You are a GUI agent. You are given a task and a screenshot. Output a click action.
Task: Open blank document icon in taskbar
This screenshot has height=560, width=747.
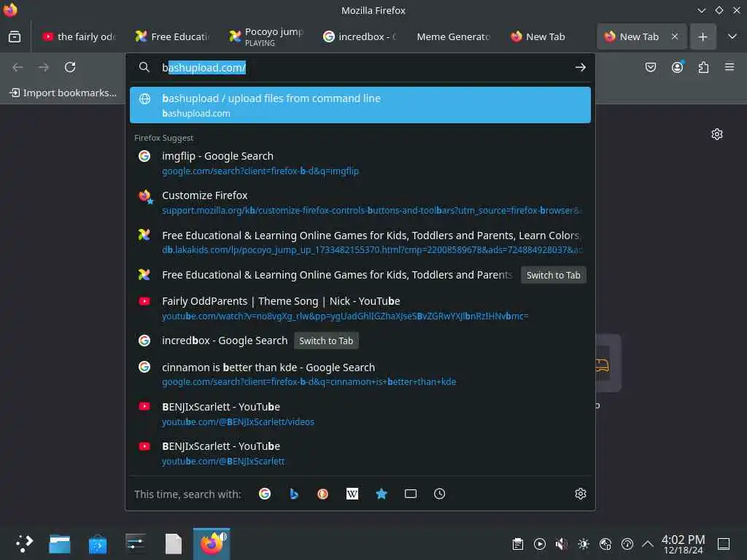point(174,544)
